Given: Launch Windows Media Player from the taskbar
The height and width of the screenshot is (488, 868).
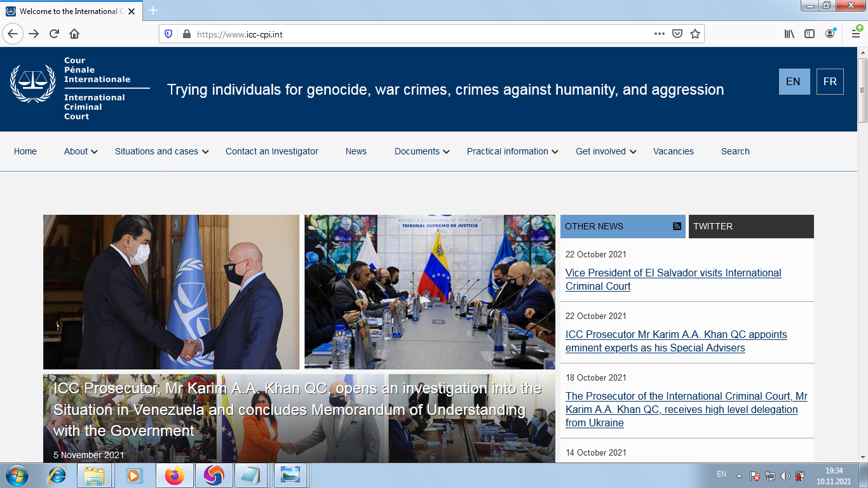Looking at the screenshot, I should (135, 475).
